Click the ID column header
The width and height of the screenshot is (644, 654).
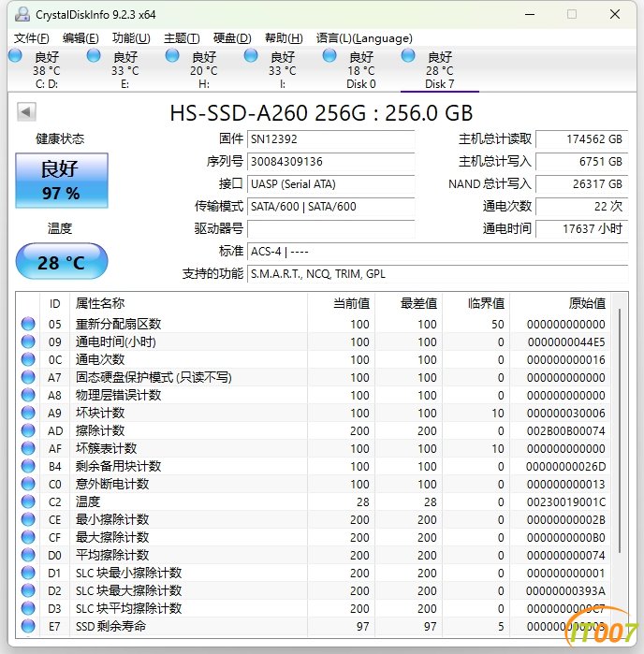[x=54, y=304]
